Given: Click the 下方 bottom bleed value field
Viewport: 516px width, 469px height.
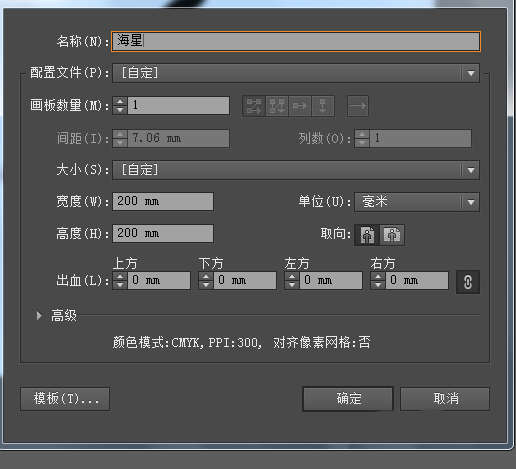Looking at the screenshot, I should click(x=245, y=280).
